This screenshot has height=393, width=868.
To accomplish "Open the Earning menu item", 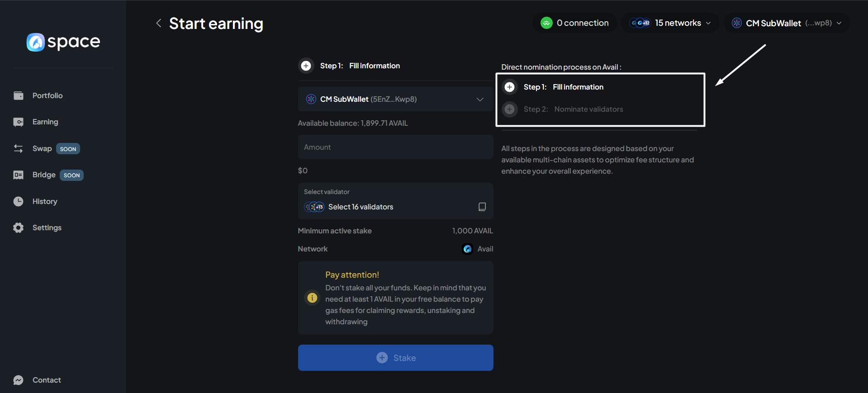I will point(45,122).
